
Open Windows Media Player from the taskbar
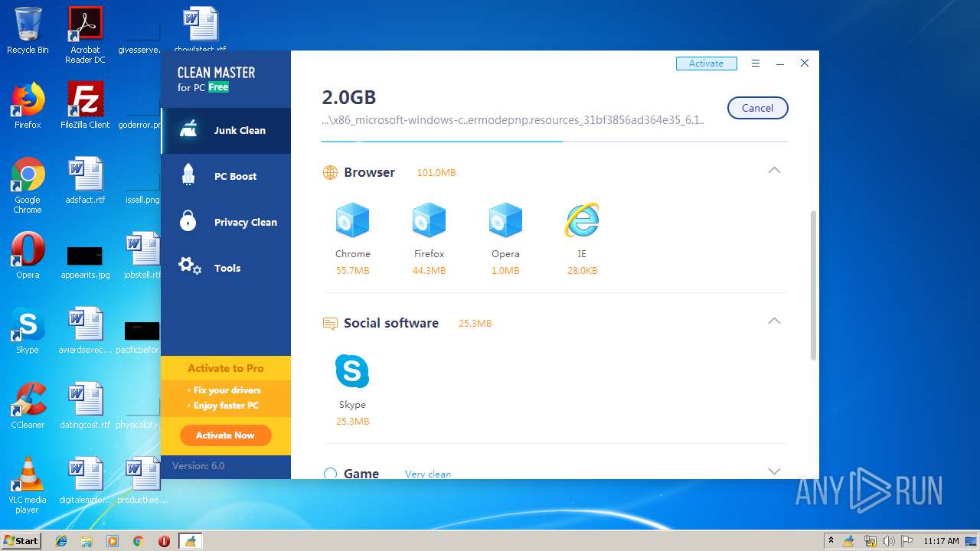pos(113,541)
